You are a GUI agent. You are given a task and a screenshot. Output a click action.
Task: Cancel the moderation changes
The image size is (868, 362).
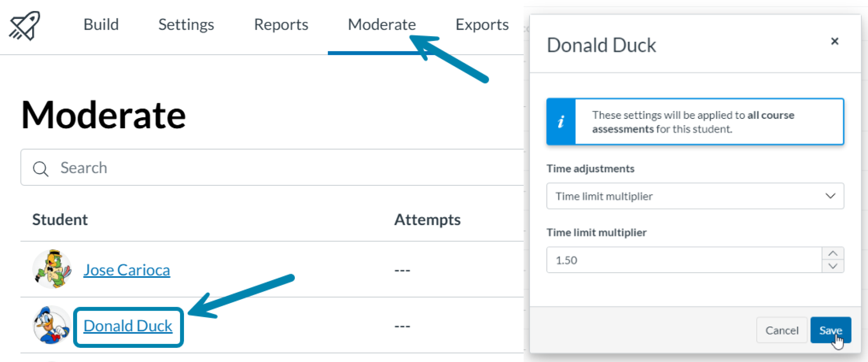[781, 330]
